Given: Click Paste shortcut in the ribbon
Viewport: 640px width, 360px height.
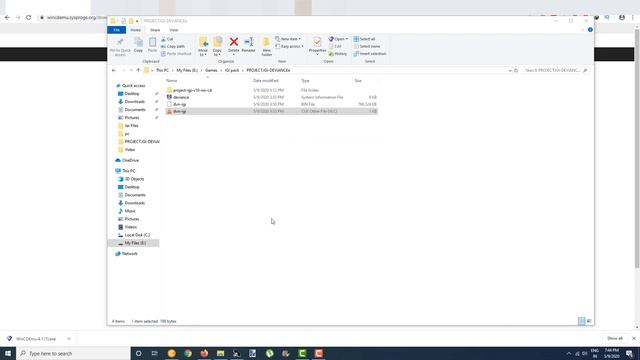Looking at the screenshot, I should pos(176,54).
